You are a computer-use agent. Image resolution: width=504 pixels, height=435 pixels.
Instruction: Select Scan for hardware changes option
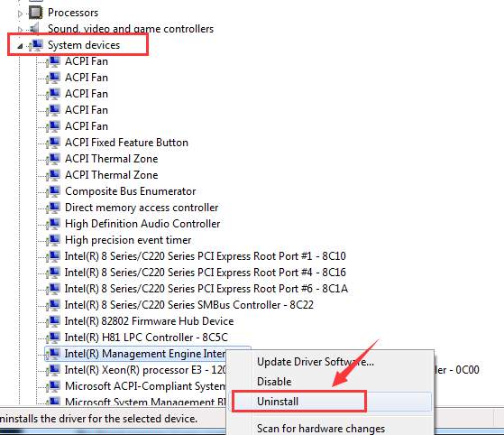click(x=321, y=429)
